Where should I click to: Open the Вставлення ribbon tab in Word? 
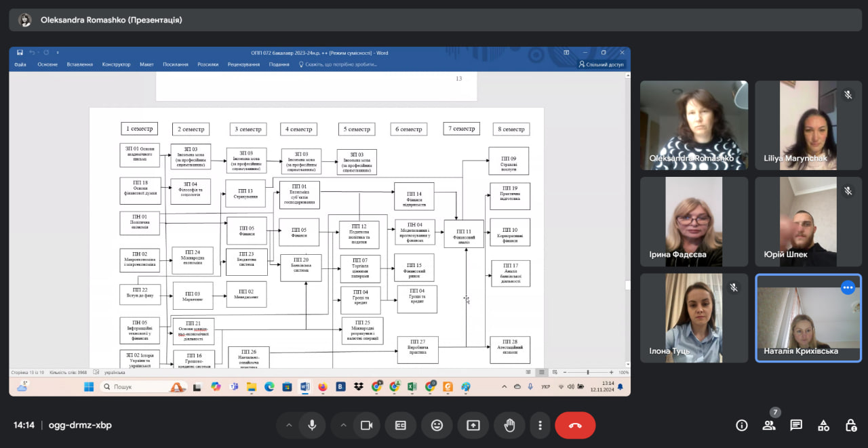pos(80,64)
